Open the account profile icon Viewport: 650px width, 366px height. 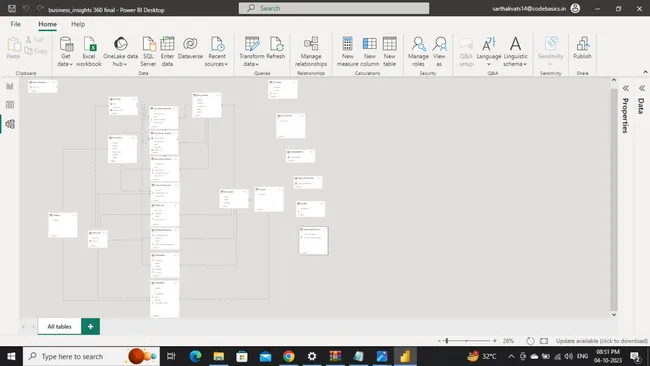(x=575, y=8)
